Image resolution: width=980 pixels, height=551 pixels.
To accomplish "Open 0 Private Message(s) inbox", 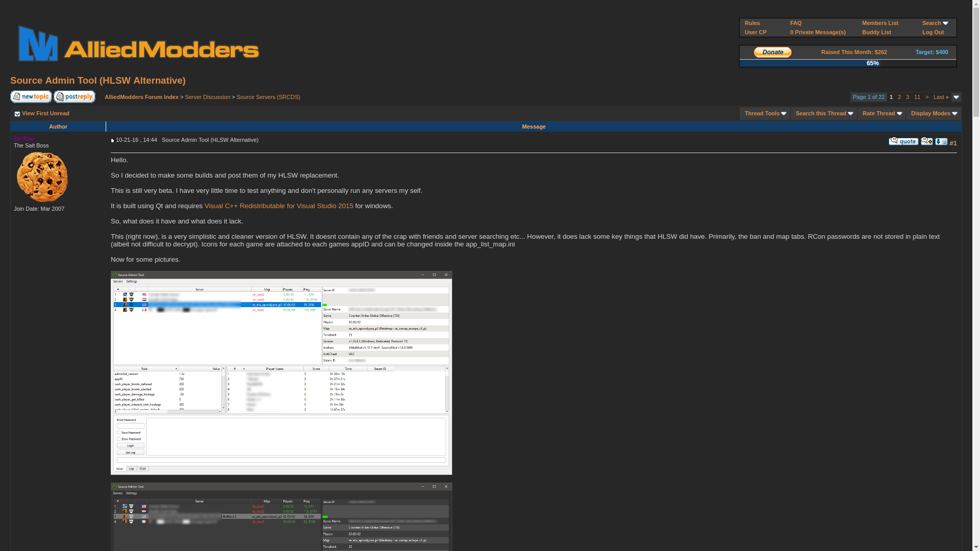I will point(818,32).
